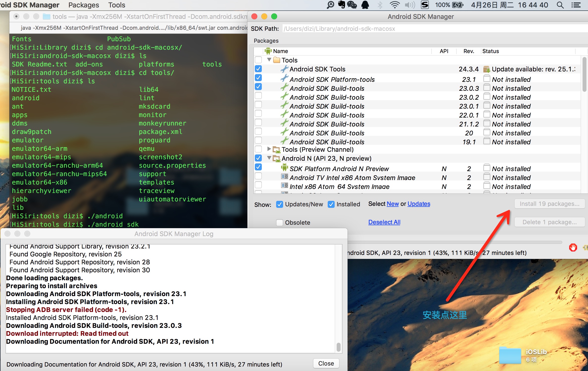
Task: Click Intel x86 Atom_64 System Image icon
Action: (x=284, y=185)
